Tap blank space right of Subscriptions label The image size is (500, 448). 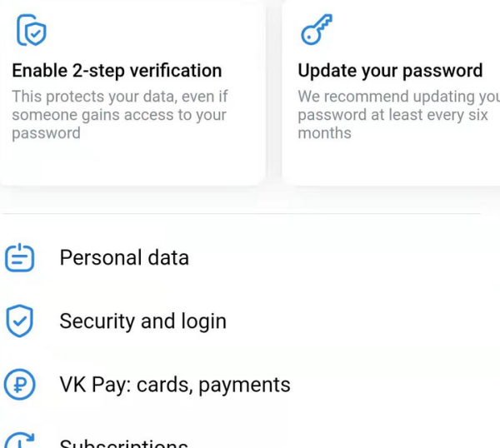[x=350, y=441]
